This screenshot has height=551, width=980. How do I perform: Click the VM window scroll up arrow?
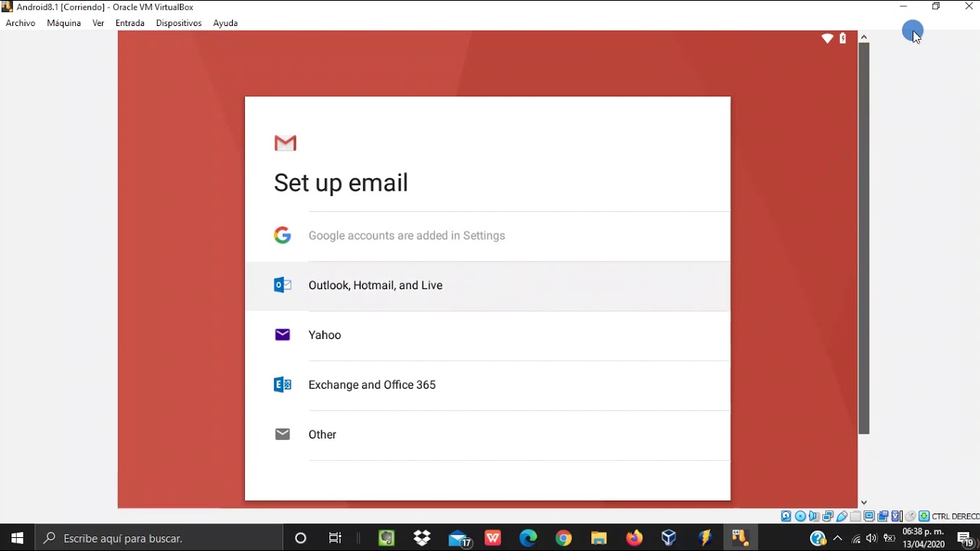click(x=864, y=37)
